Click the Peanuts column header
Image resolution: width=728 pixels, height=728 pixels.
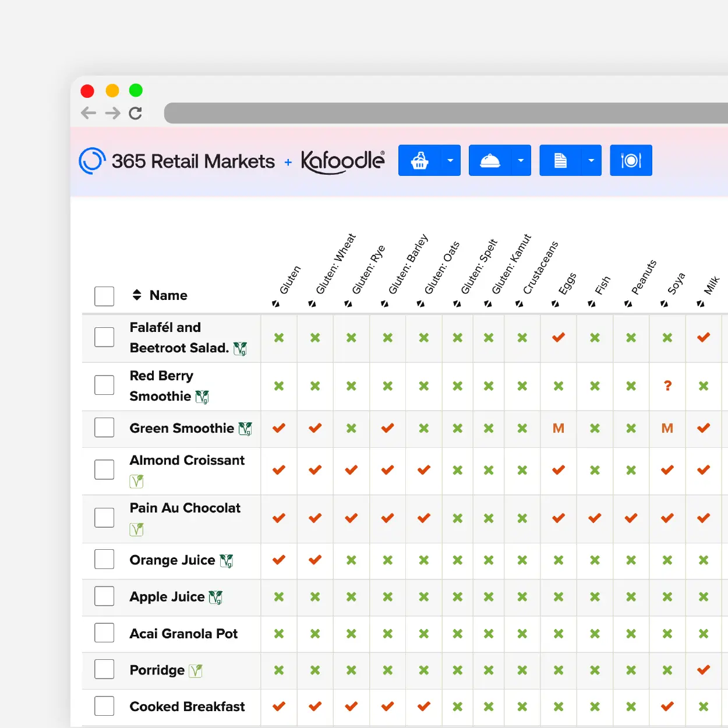coord(644,277)
